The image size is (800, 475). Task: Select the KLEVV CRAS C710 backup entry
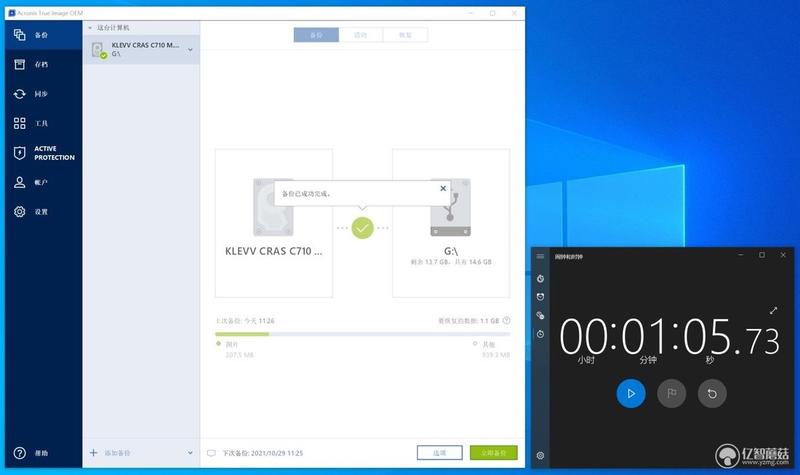click(141, 49)
